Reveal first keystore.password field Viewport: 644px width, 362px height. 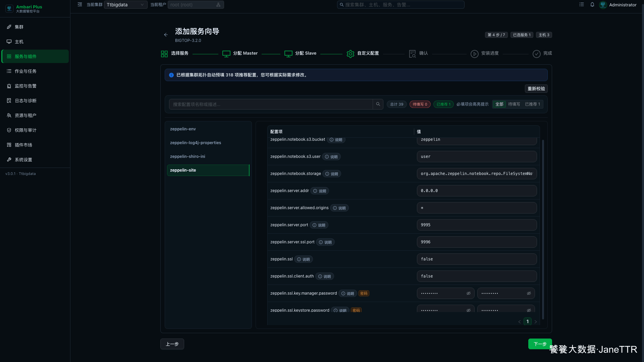click(469, 310)
